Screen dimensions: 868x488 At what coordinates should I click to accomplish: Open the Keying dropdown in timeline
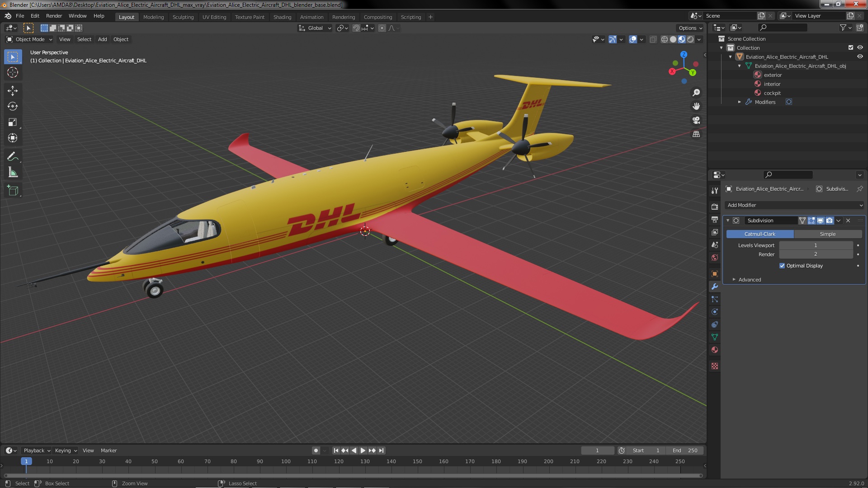coord(66,450)
